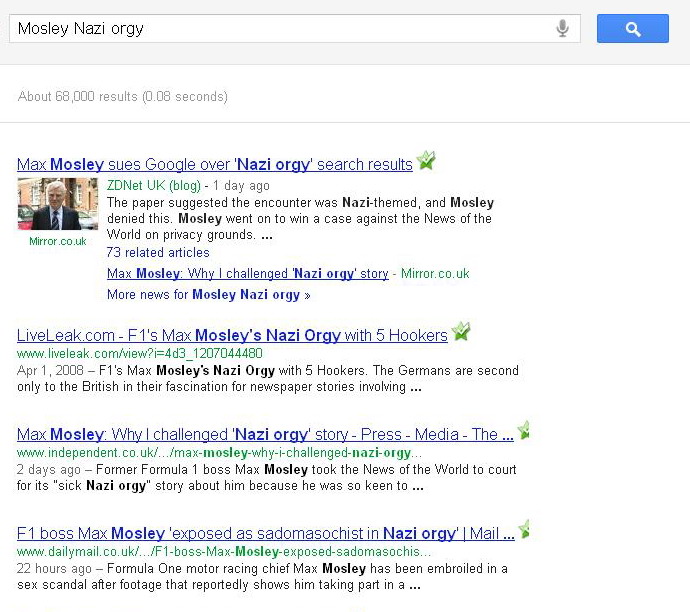Click green star icon beside Daily Mail result
690x612 pixels.
tap(523, 529)
